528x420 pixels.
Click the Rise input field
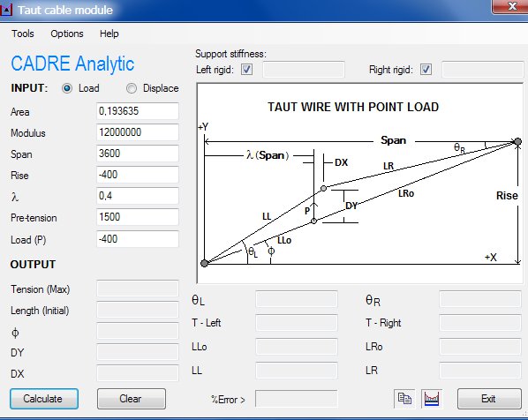[138, 175]
